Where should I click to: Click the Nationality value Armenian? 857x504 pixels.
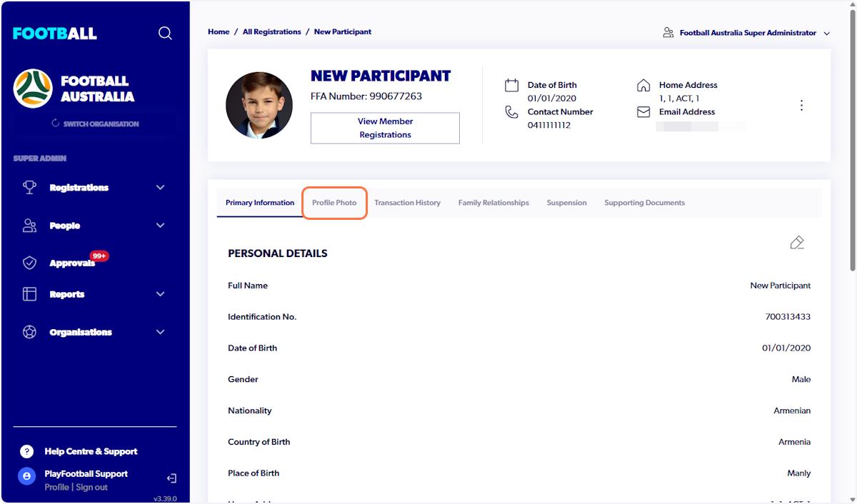point(792,411)
